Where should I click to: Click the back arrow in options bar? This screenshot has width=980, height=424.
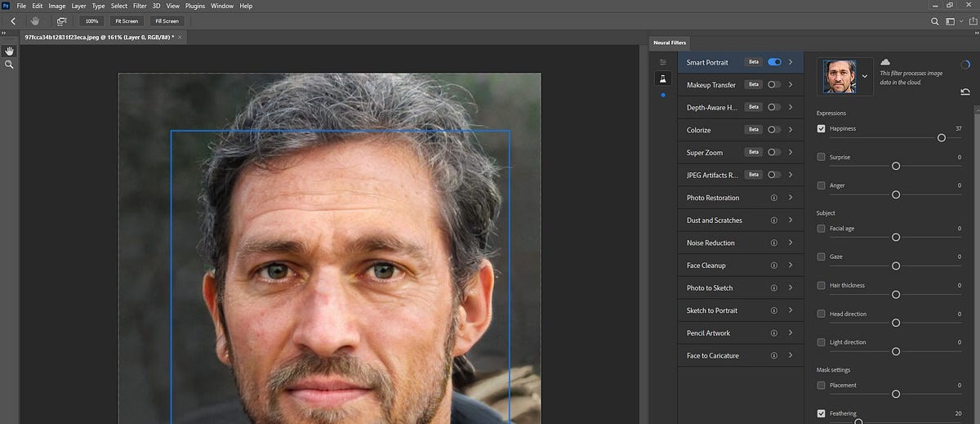pyautogui.click(x=13, y=21)
